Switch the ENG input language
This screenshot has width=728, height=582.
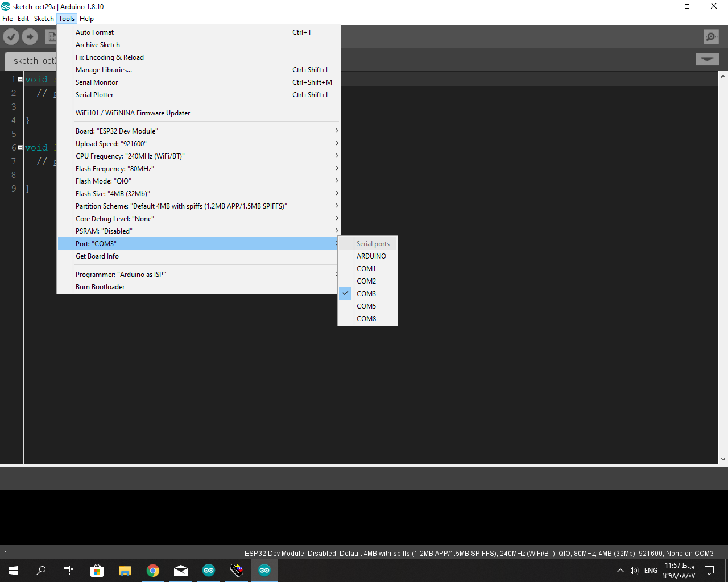click(x=651, y=571)
